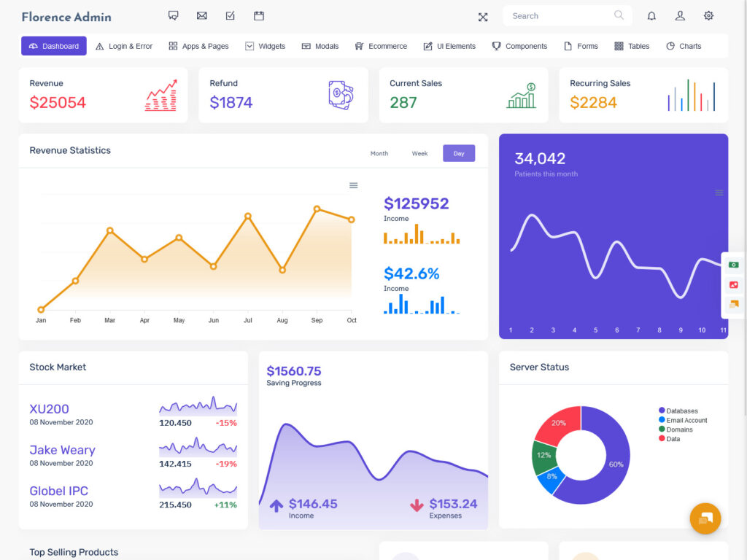
Task: Click the red image icon on side panel
Action: coord(734,285)
